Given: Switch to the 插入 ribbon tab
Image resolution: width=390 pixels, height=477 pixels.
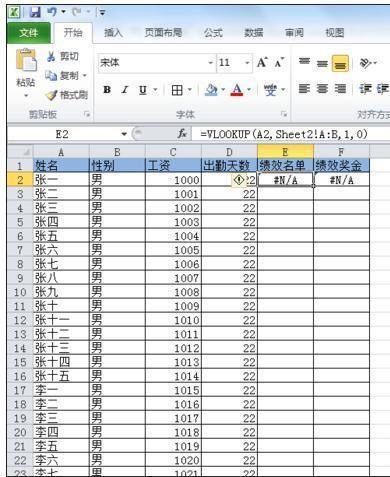Looking at the screenshot, I should pyautogui.click(x=113, y=33).
